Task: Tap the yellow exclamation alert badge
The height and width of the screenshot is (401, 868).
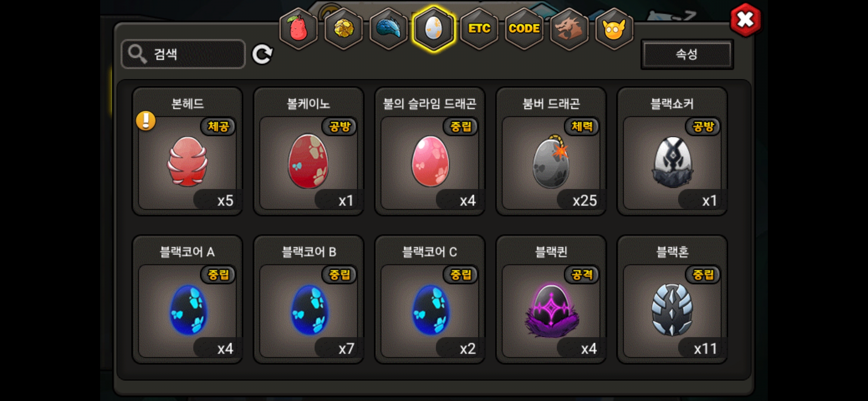Action: (x=146, y=121)
